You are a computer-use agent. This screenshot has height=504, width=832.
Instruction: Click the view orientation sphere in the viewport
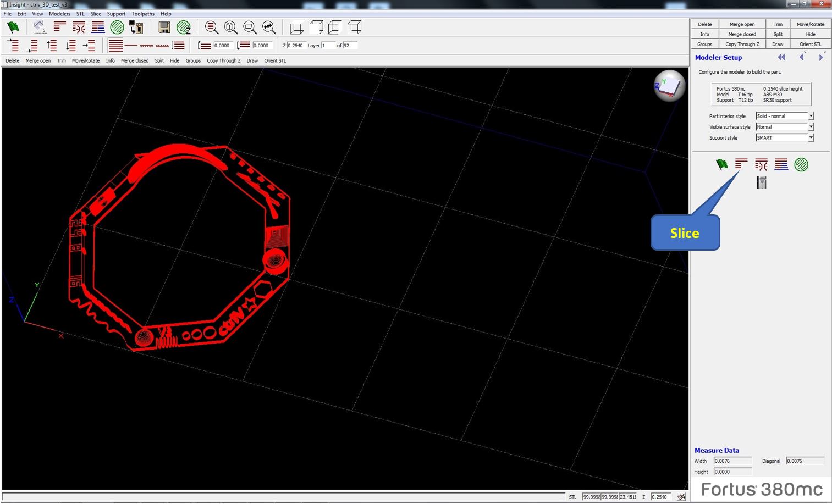click(x=669, y=86)
